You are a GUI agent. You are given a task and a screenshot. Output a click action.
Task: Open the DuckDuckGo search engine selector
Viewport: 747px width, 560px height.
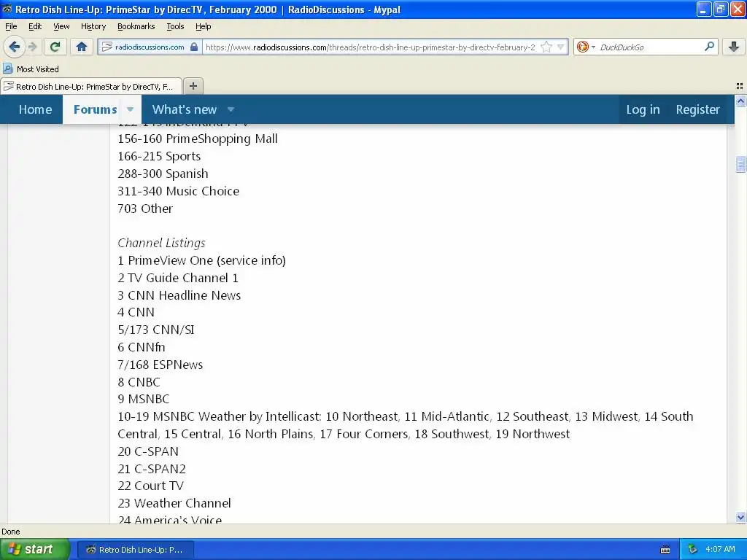586,47
